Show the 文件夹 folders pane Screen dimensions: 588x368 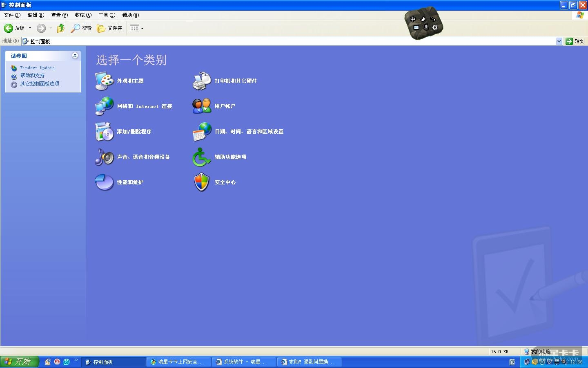(x=109, y=28)
